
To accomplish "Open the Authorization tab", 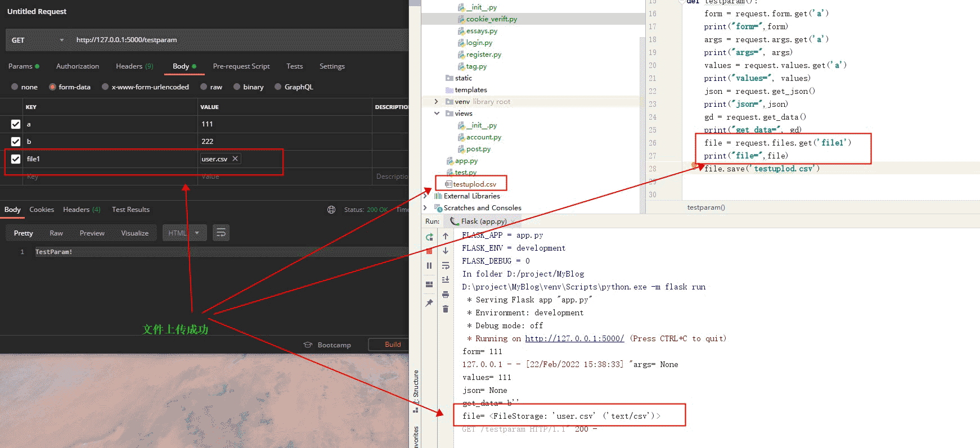I will click(x=78, y=66).
